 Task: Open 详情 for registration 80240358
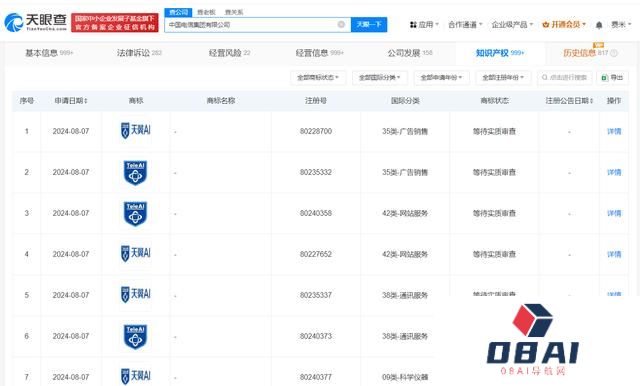coord(614,213)
